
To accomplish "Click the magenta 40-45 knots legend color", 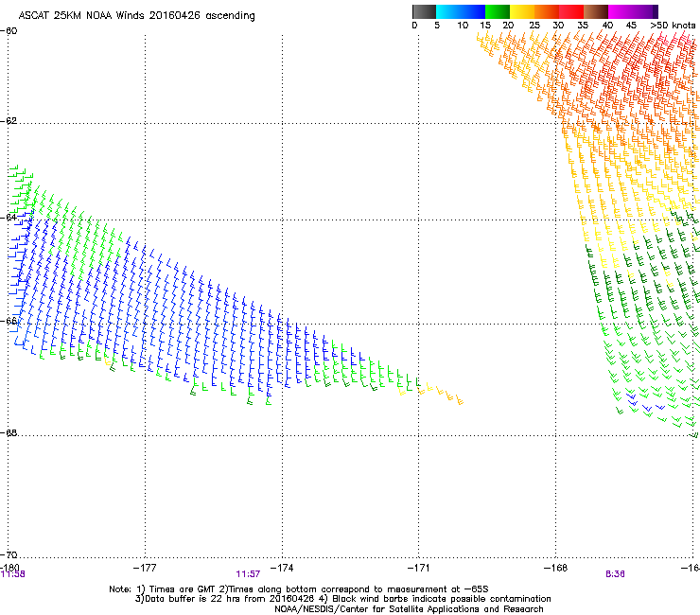I will click(621, 11).
